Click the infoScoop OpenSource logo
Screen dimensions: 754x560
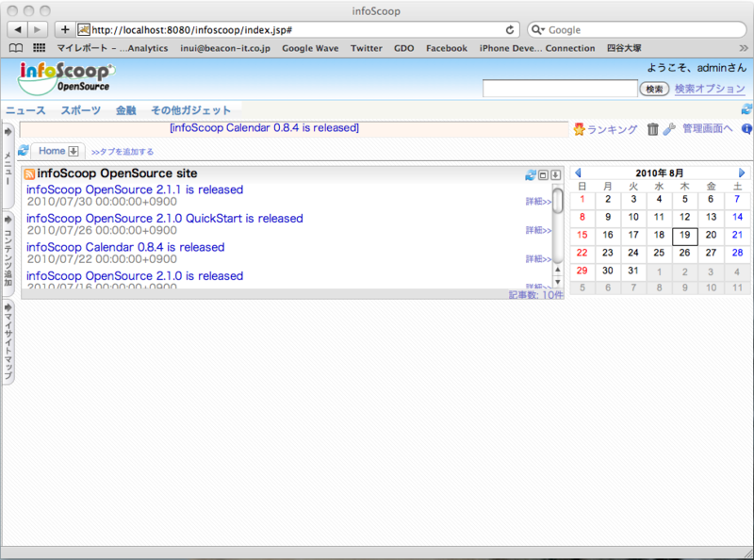point(66,78)
